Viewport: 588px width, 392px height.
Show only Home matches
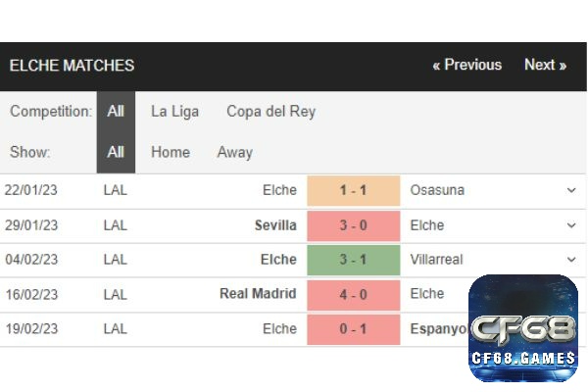[x=171, y=152]
